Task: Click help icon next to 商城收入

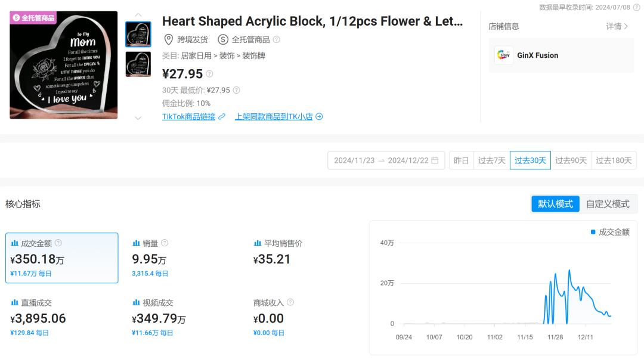Action: [x=290, y=303]
